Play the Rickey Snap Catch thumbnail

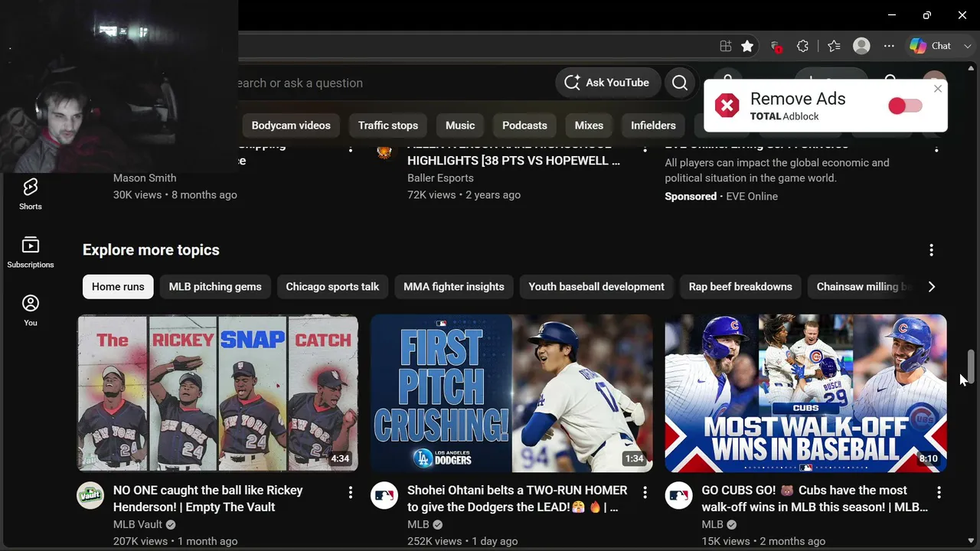[218, 393]
